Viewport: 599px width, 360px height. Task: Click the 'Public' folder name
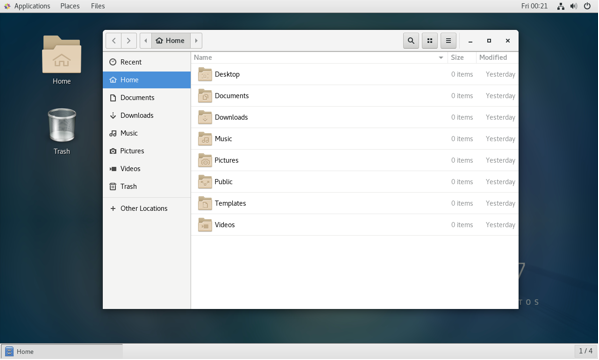pyautogui.click(x=223, y=182)
